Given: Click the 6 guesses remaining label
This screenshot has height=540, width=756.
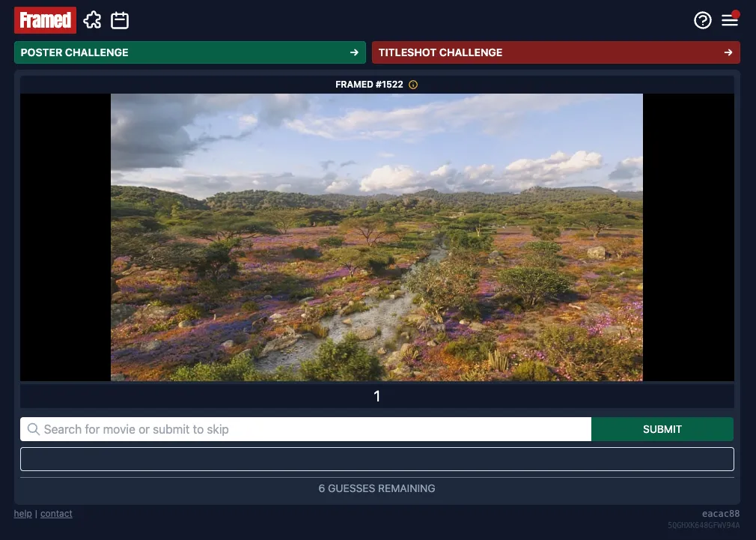Looking at the screenshot, I should click(377, 488).
